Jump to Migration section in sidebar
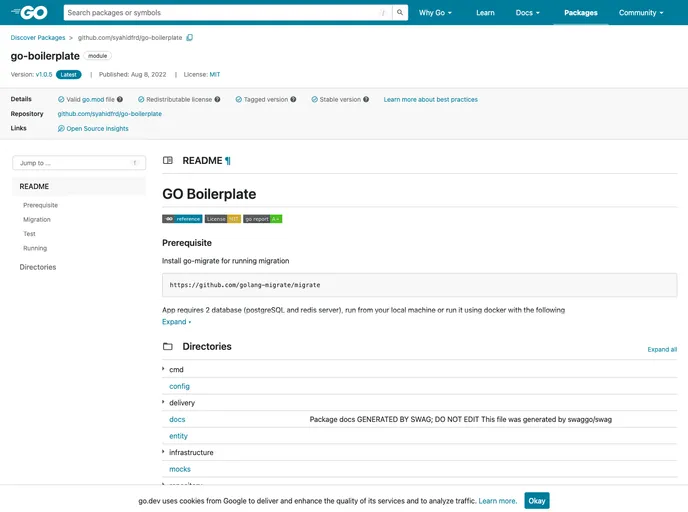Viewport: 688px width, 512px height. tap(37, 220)
